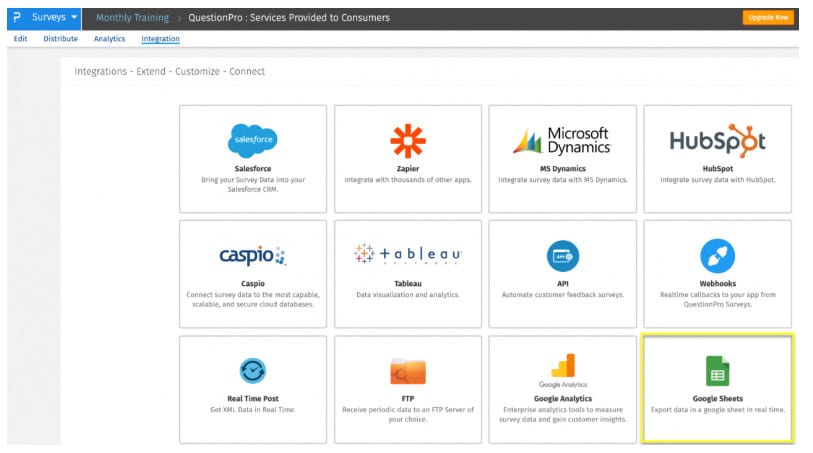This screenshot has height=453, width=813.
Task: Click 'Integrate survey data with HubSpot' text
Action: [718, 180]
